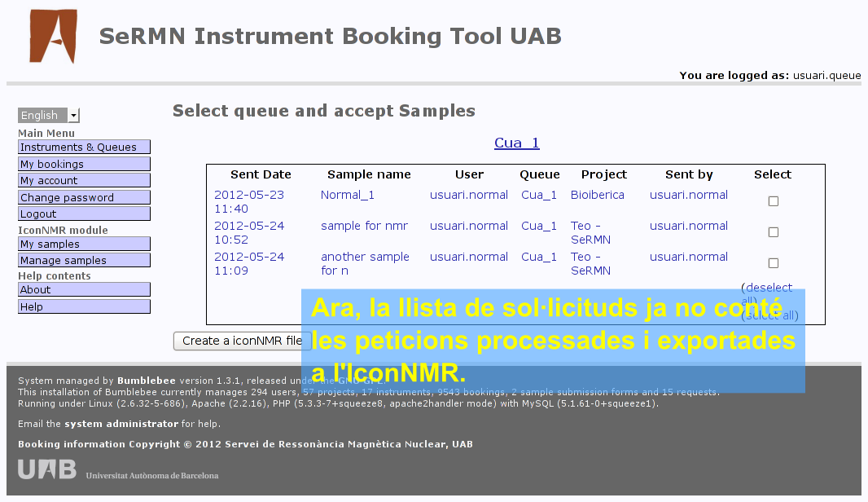Click the UAB university logo in footer
Image resolution: width=868 pixels, height=502 pixels.
pos(47,469)
